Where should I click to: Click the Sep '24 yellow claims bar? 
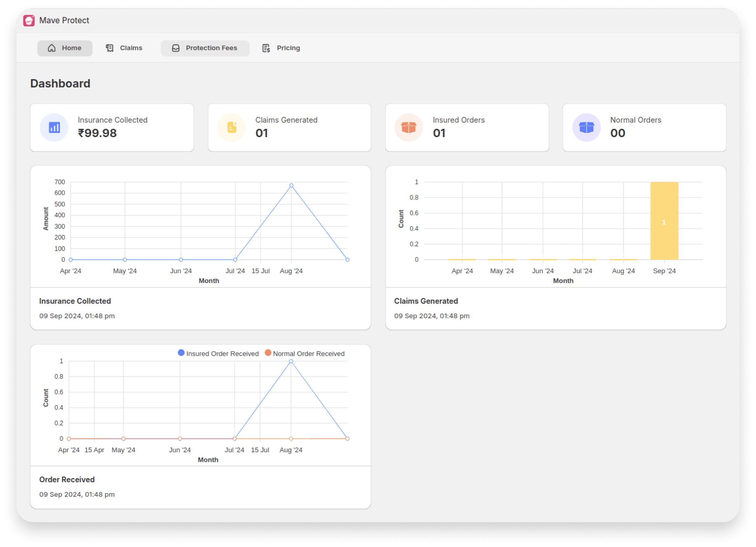[664, 221]
